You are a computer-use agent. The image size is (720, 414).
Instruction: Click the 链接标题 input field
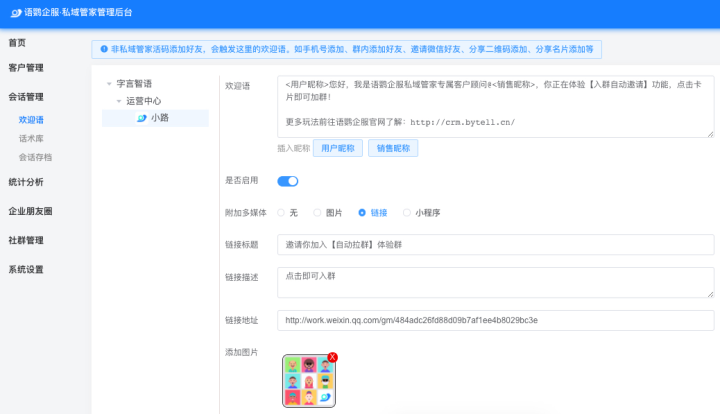495,244
